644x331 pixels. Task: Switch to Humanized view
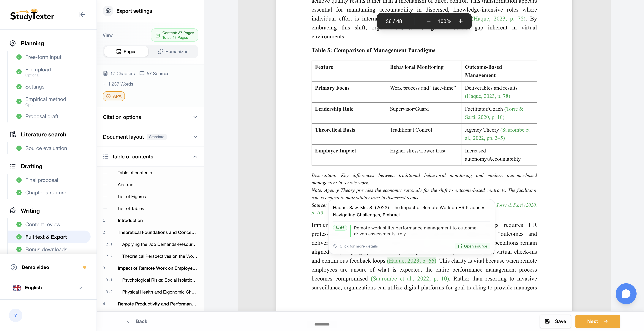[173, 51]
